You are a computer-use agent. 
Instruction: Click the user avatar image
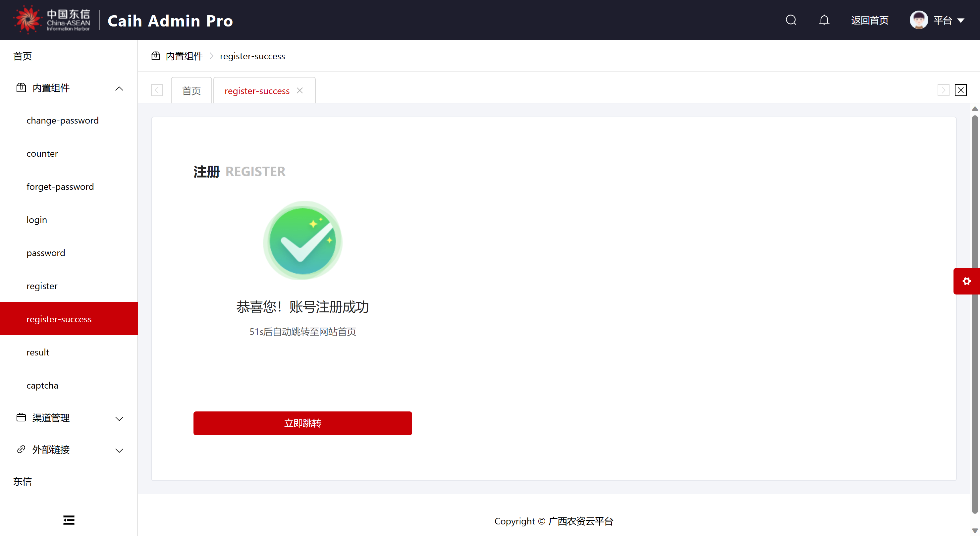918,20
